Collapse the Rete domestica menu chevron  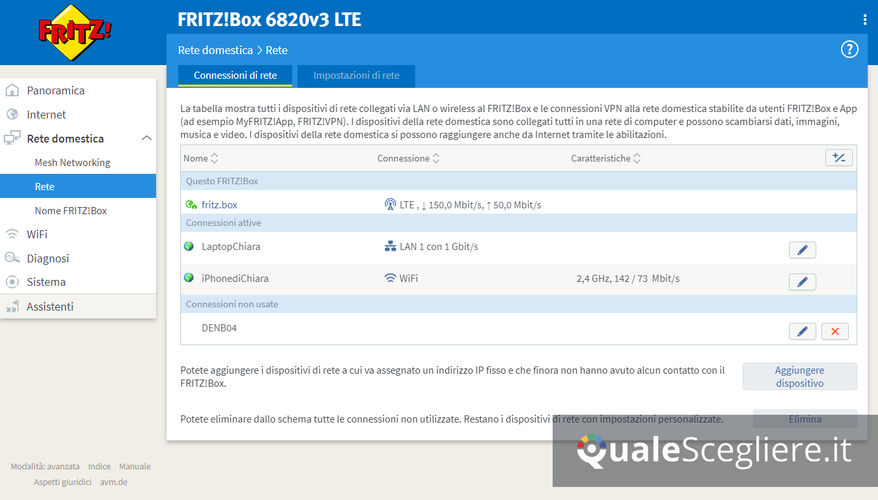[x=147, y=138]
